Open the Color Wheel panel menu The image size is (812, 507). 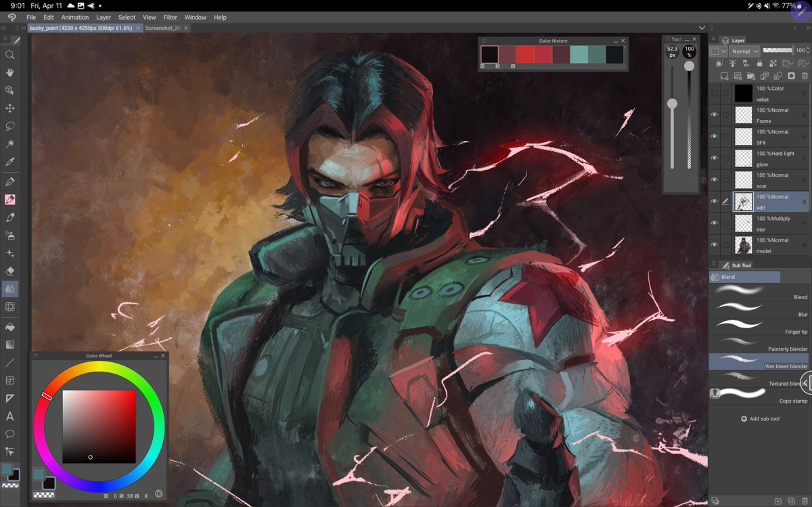tap(36, 355)
